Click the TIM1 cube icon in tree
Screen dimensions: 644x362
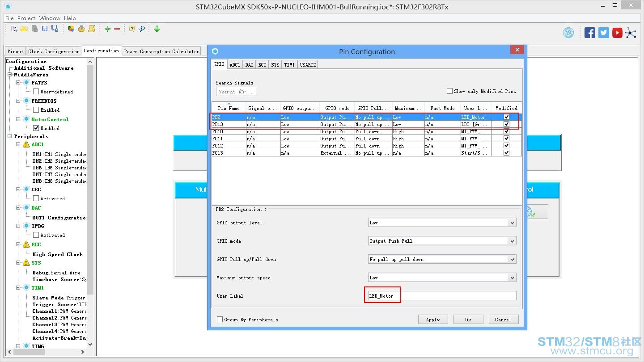(x=26, y=288)
